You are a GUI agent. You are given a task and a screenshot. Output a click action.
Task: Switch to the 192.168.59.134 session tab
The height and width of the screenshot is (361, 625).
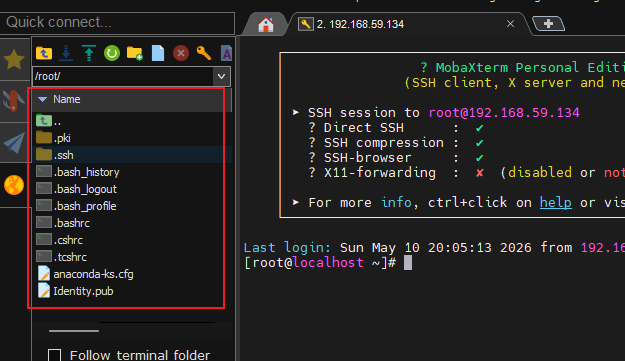click(x=407, y=24)
